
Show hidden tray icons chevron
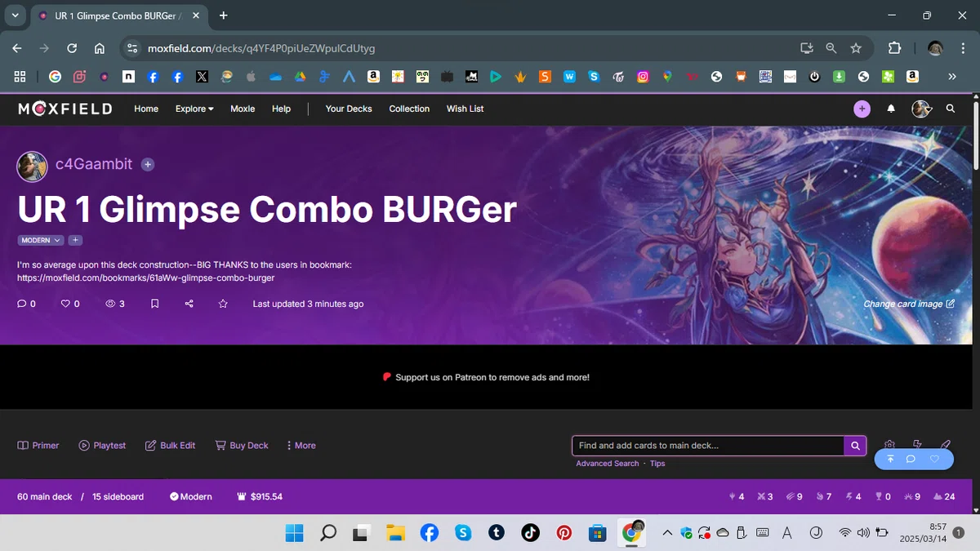[667, 533]
